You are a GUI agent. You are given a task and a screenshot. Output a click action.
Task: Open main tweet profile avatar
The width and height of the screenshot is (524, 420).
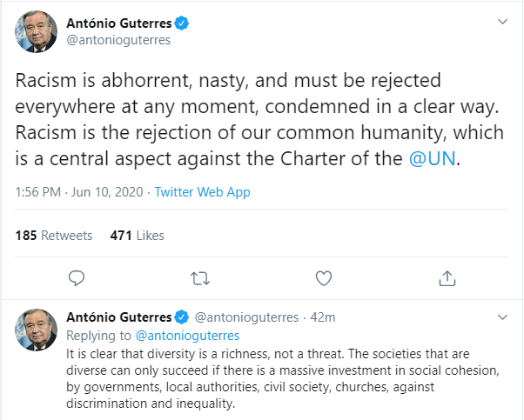coord(35,33)
